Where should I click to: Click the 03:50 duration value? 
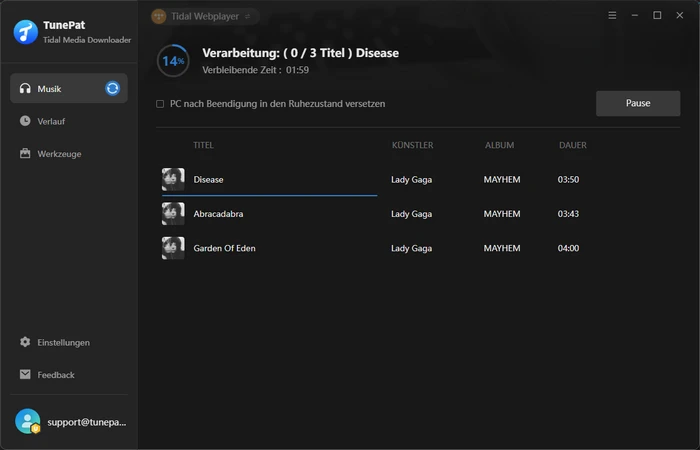pos(568,179)
